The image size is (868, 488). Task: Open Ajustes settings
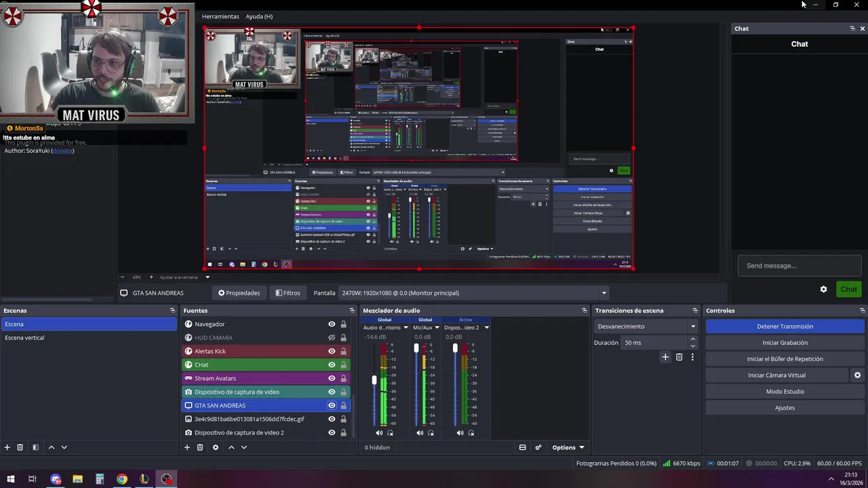785,407
